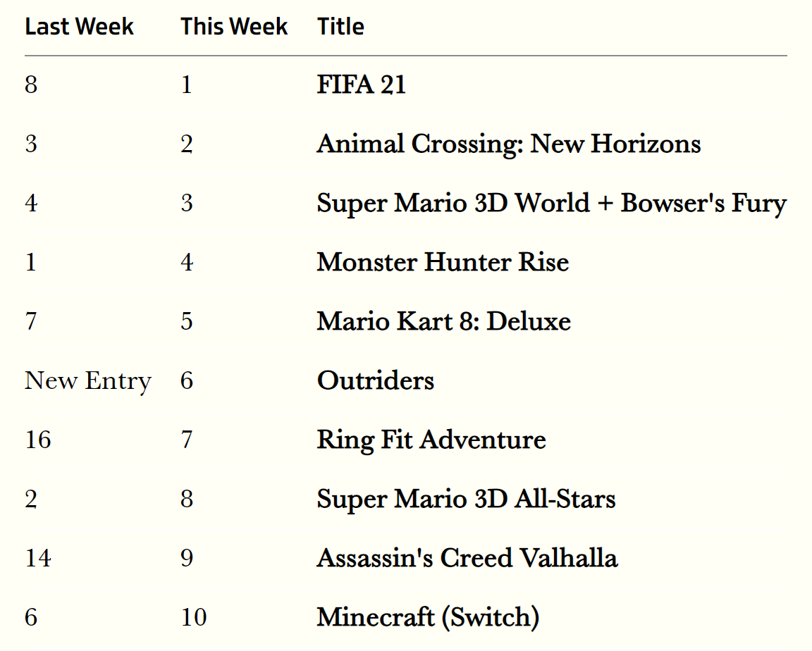Click Super Mario 3D All-Stars title

click(466, 500)
